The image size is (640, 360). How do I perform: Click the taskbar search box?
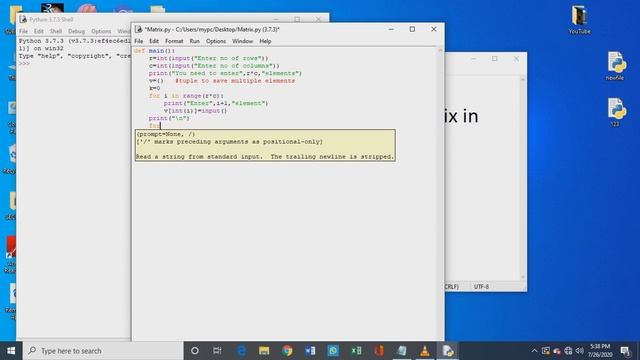[103, 351]
